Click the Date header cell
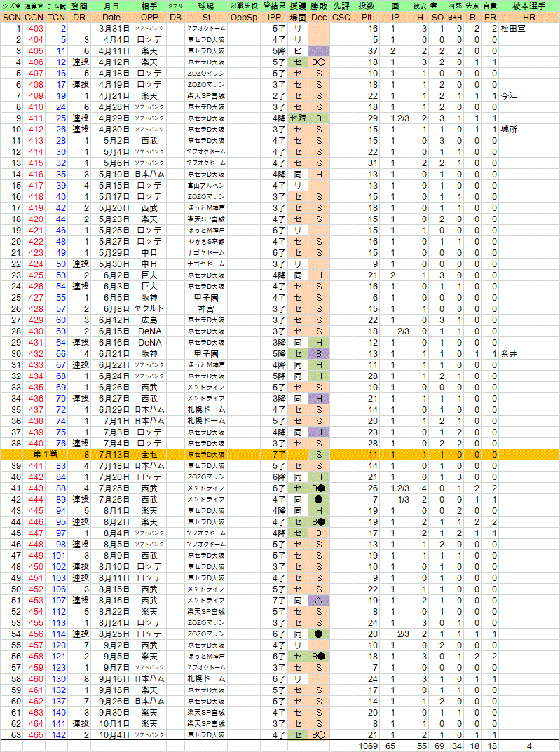560x752 pixels. pyautogui.click(x=111, y=18)
